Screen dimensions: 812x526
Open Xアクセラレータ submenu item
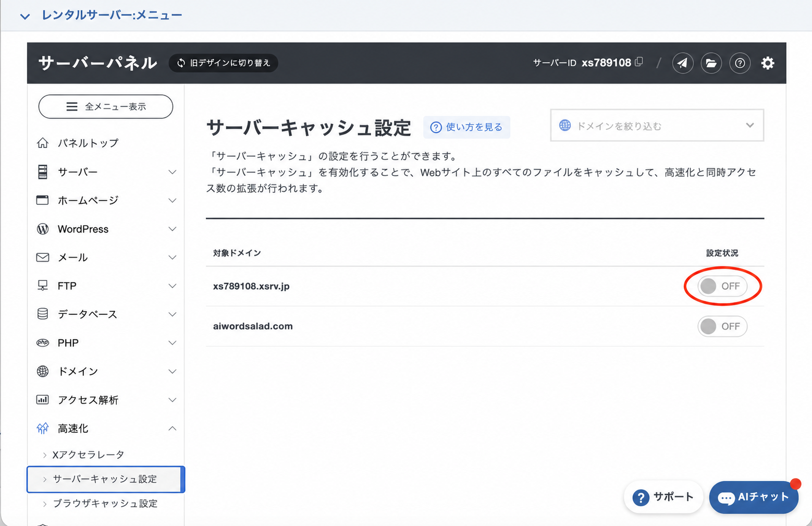point(88,455)
